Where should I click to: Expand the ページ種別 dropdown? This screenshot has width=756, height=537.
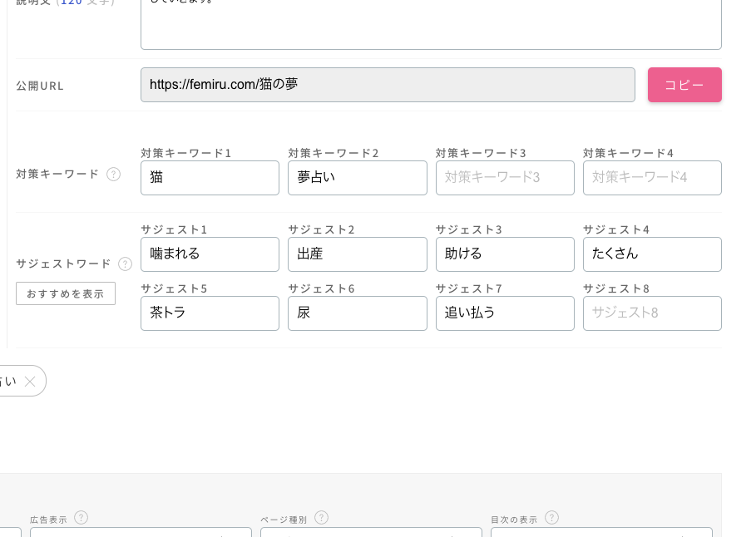pos(371,532)
